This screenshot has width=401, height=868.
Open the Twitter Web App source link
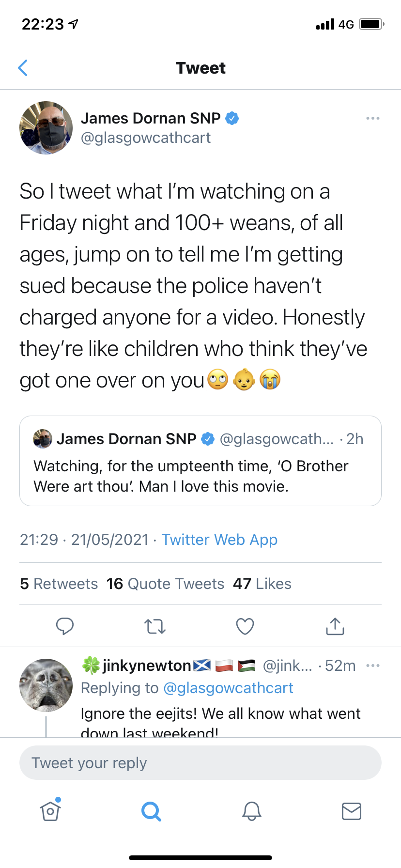219,540
